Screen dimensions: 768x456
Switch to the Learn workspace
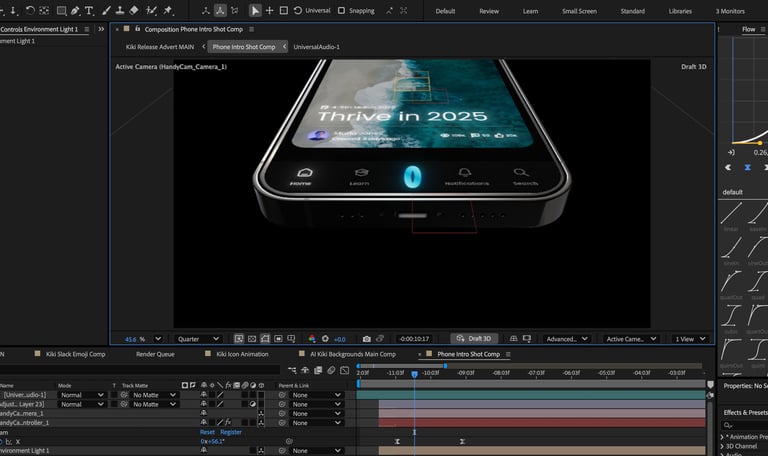[x=530, y=11]
